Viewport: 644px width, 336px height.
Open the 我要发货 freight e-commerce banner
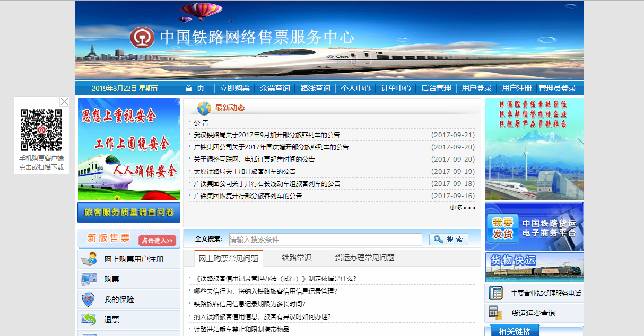[x=534, y=226]
